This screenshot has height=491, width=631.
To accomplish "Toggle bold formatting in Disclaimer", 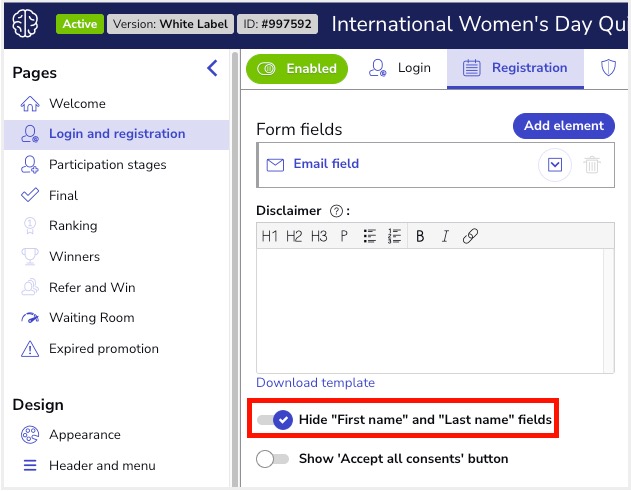I will (420, 236).
